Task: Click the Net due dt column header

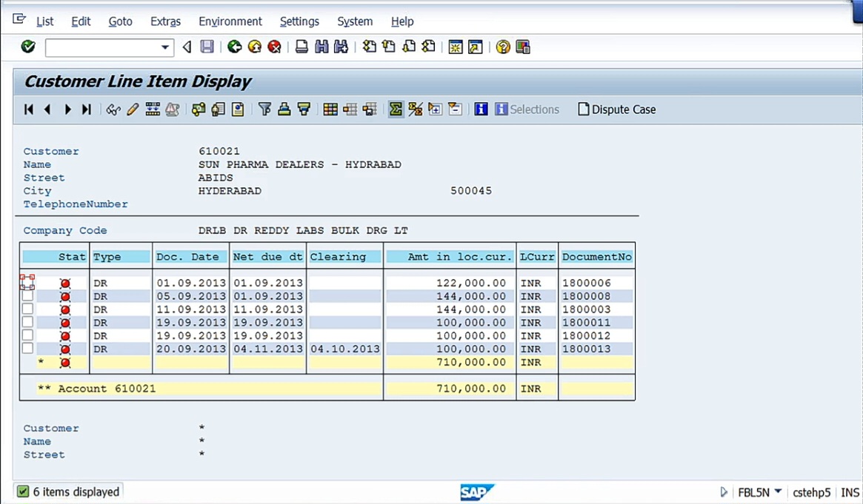Action: point(268,257)
